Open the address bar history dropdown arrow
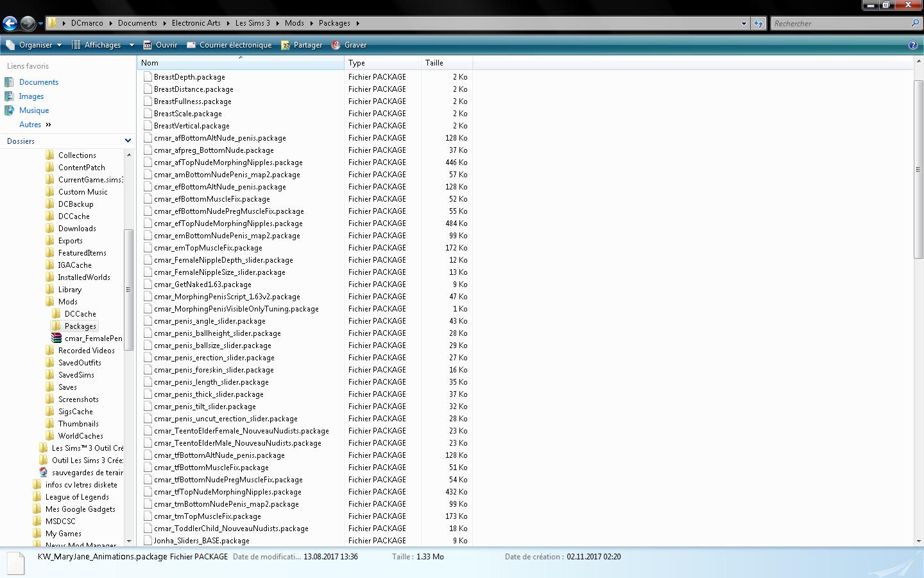 point(744,23)
